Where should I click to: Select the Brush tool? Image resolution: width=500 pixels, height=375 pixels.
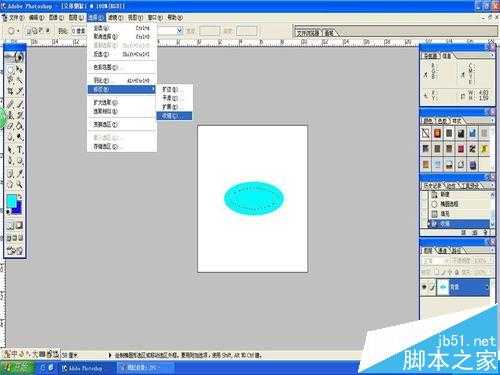pyautogui.click(x=20, y=105)
